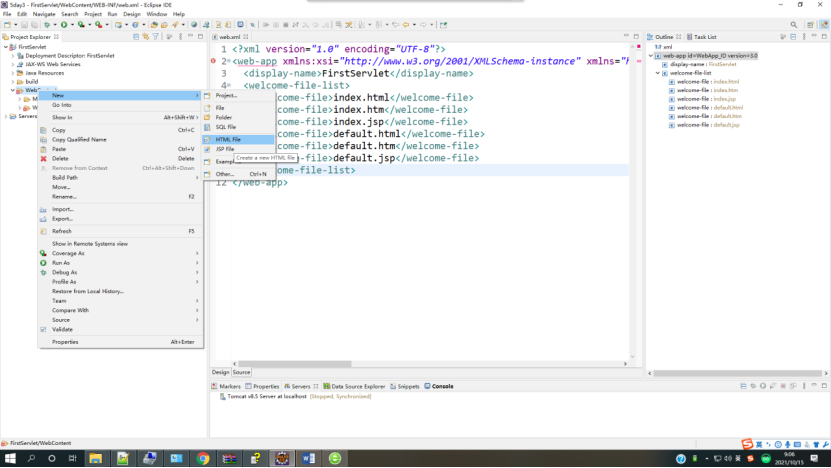Click Windows Start button

click(x=10, y=458)
